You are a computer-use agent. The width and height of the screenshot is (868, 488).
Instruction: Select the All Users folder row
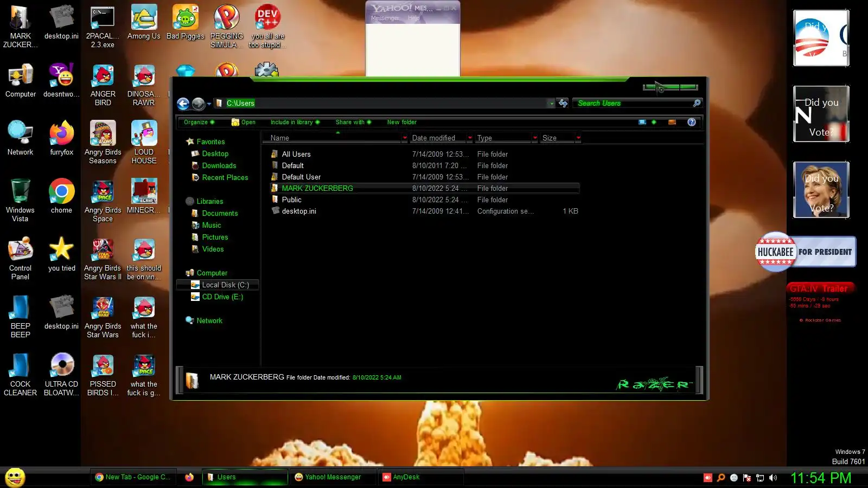tap(424, 154)
